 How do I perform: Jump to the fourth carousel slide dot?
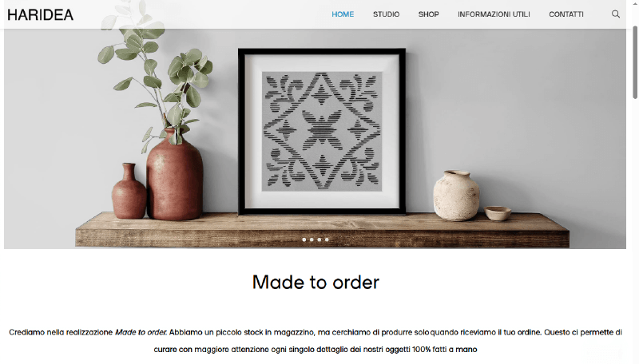pos(327,239)
